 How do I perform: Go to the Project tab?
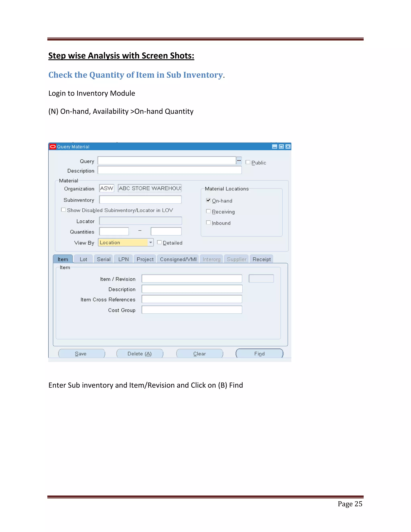coord(145,259)
